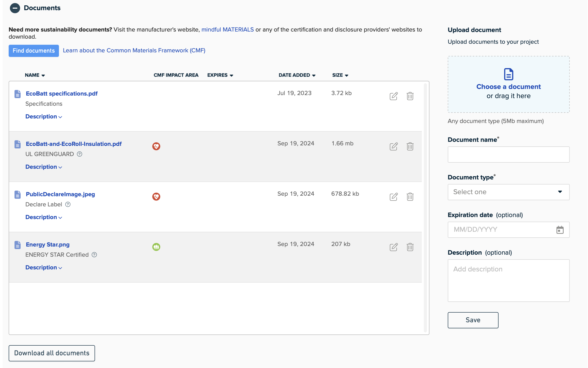
Task: Edit EcoBatt specifications.pdf document
Action: coord(394,96)
